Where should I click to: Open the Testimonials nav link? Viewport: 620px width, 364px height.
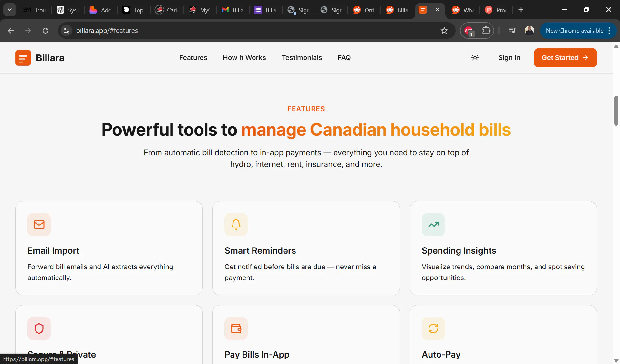pyautogui.click(x=302, y=58)
